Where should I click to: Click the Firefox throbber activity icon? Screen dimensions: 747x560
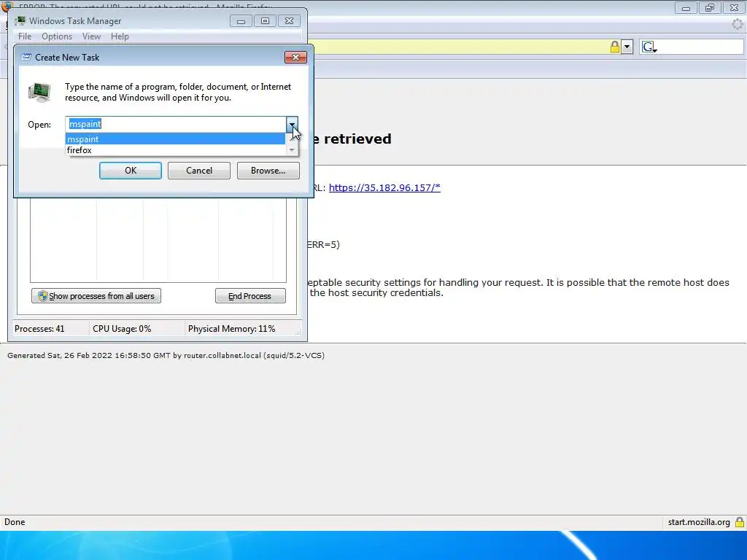tap(738, 24)
